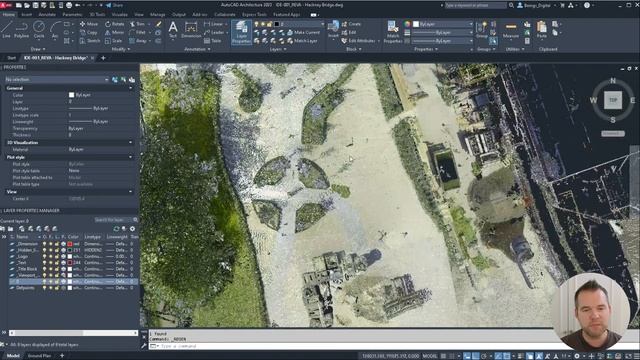The image size is (640, 360).
Task: Collapse the Plot style section
Action: coord(131,157)
